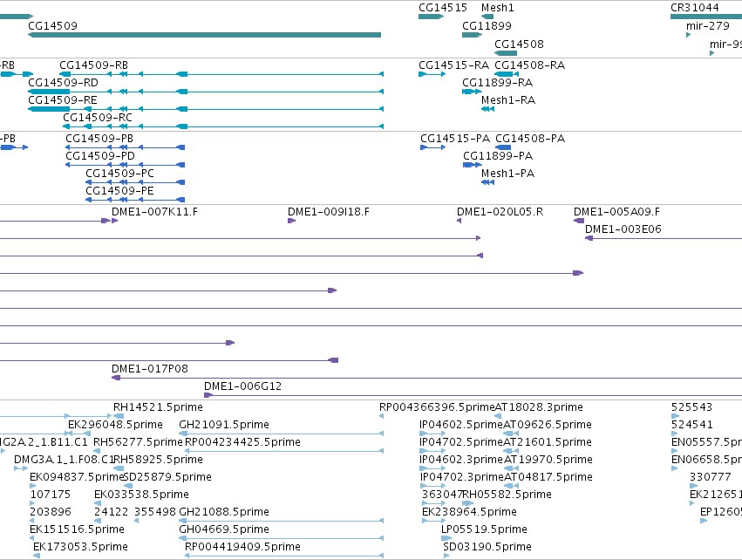Select the 330777 feature label

(711, 477)
